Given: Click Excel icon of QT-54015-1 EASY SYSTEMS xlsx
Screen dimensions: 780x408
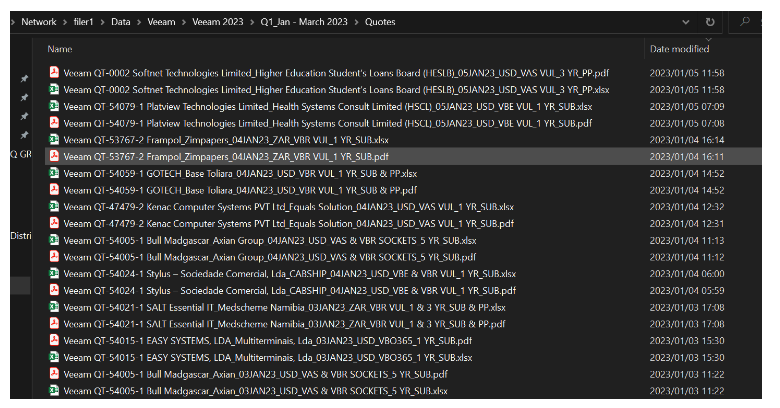Looking at the screenshot, I should (x=54, y=357).
